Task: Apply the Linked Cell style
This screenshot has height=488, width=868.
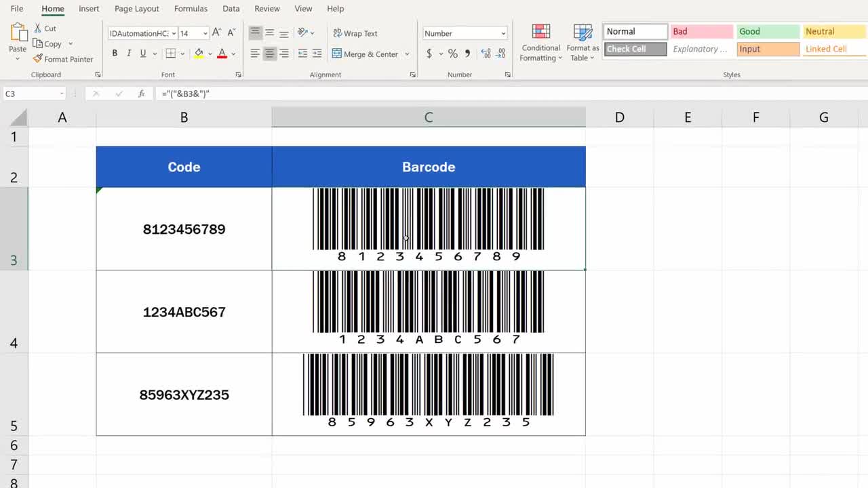Action: [835, 49]
